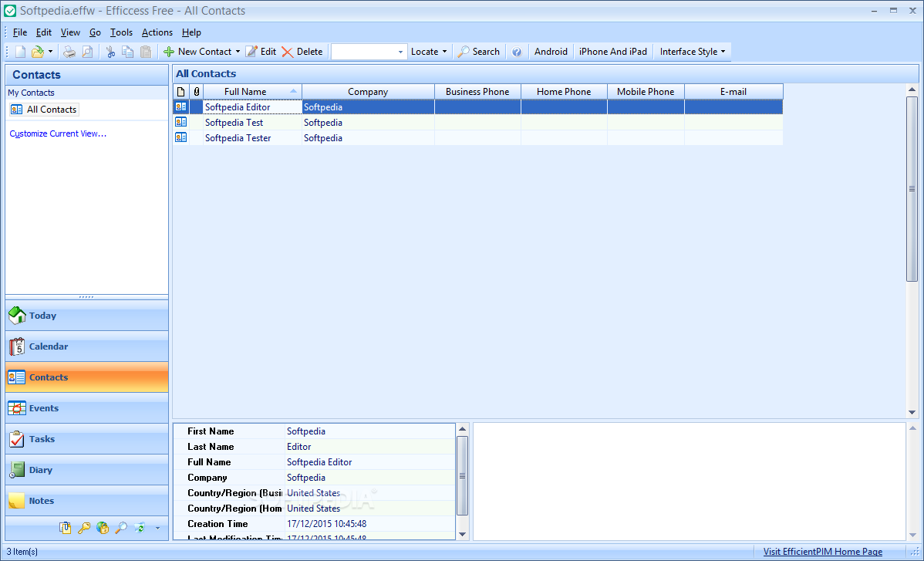Screen dimensions: 924x561
Task: Open the Actions menu
Action: point(157,32)
